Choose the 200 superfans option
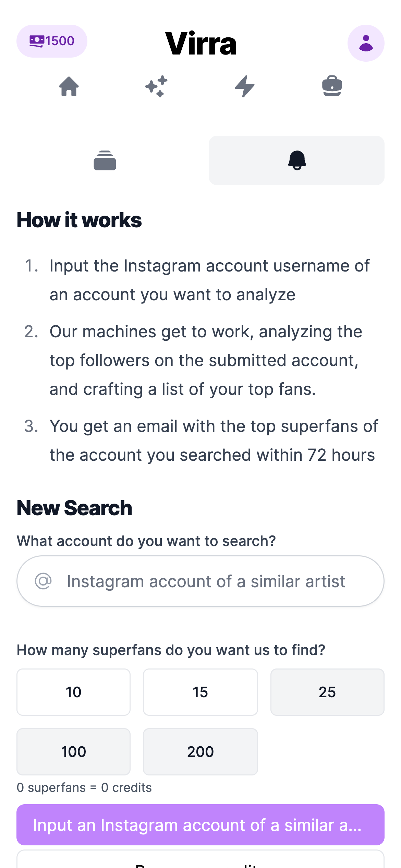Screen dimensions: 401x868 click(200, 752)
